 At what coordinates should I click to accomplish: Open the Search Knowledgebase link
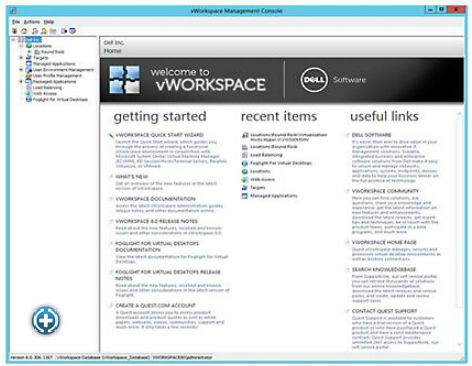point(384,269)
